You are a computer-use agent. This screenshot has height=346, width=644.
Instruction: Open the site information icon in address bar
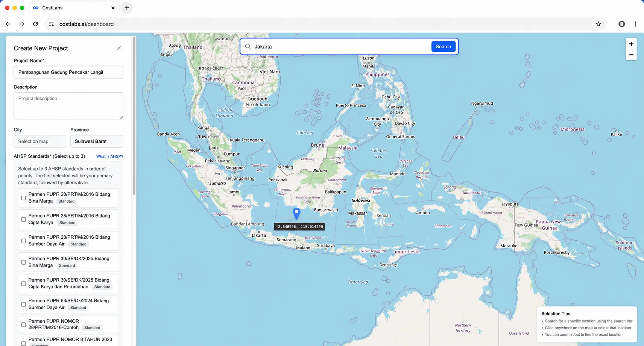51,24
